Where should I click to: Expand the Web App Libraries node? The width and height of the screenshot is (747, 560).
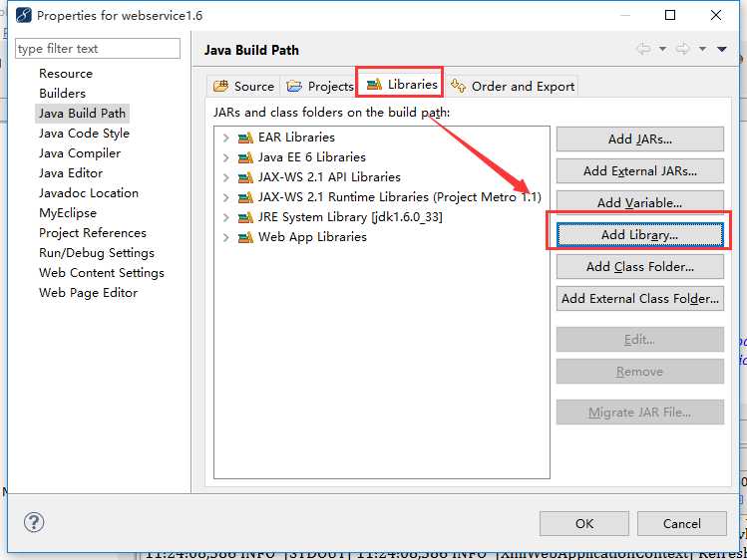[x=225, y=237]
